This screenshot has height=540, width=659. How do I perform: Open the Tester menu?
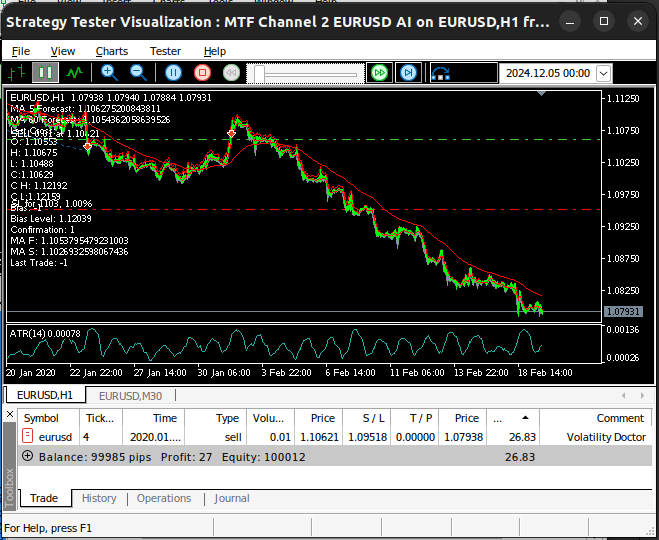point(166,51)
